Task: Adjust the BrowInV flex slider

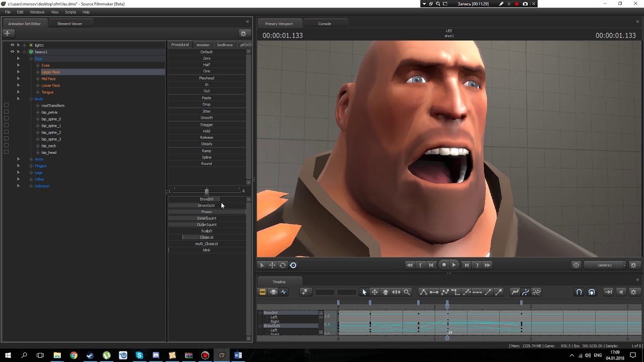Action: (207, 199)
